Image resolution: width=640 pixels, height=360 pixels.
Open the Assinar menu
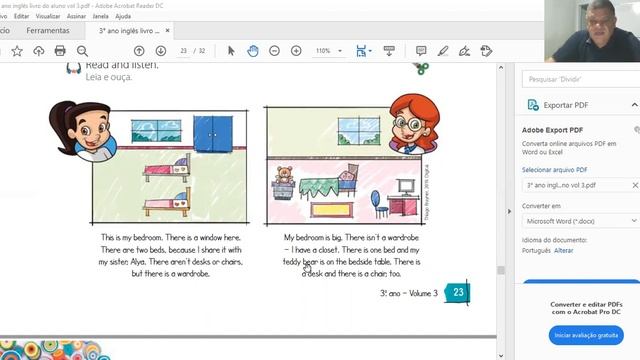point(76,16)
